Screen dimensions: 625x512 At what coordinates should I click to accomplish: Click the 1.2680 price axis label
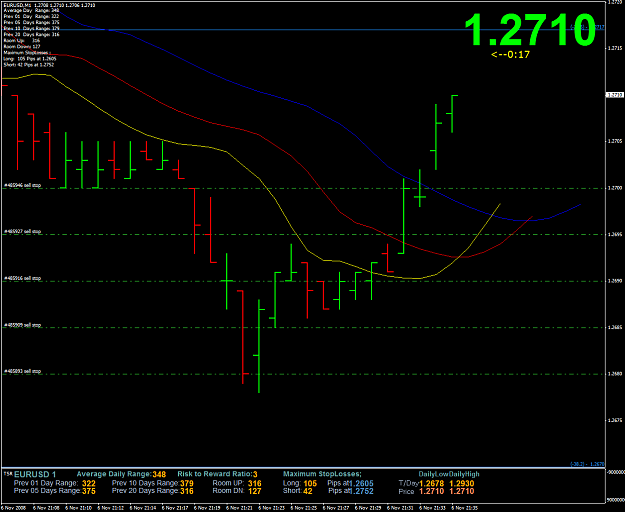click(x=614, y=374)
